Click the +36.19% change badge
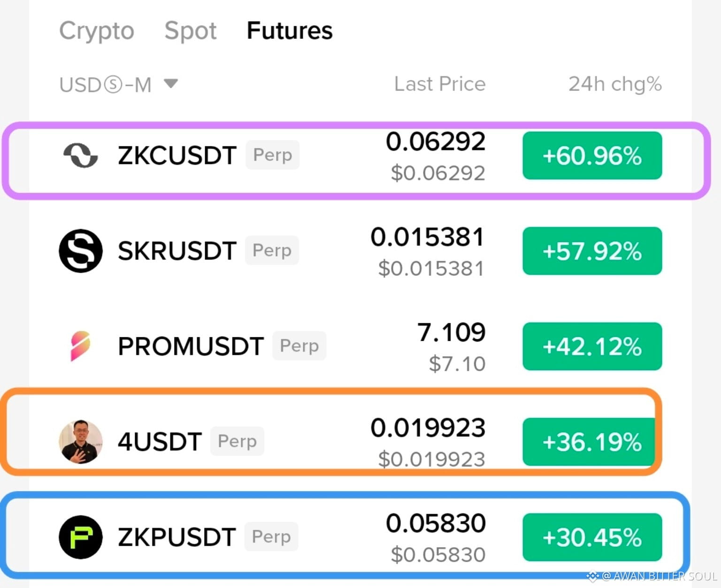Viewport: 721px width, 588px height. pos(590,442)
